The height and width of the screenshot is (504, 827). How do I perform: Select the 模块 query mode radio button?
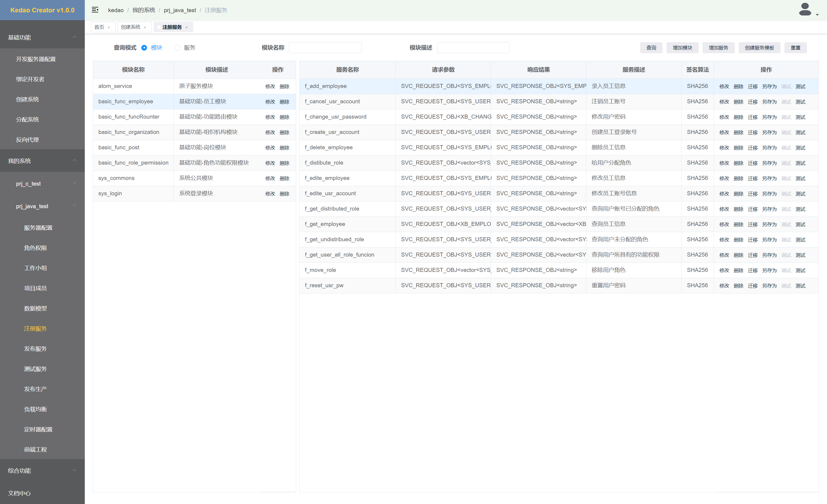pyautogui.click(x=144, y=48)
